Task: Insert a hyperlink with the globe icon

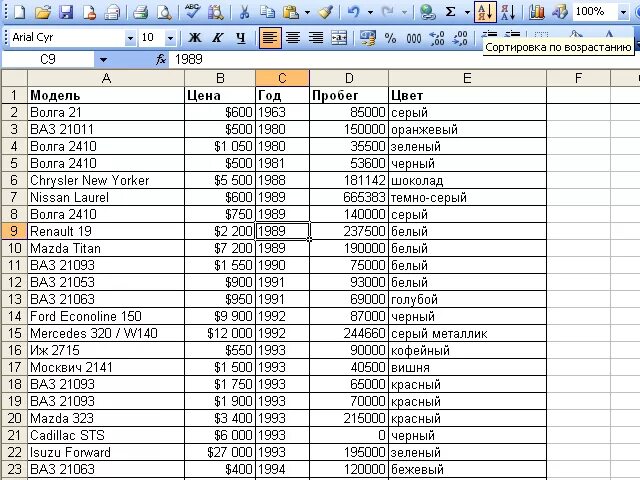Action: point(427,12)
